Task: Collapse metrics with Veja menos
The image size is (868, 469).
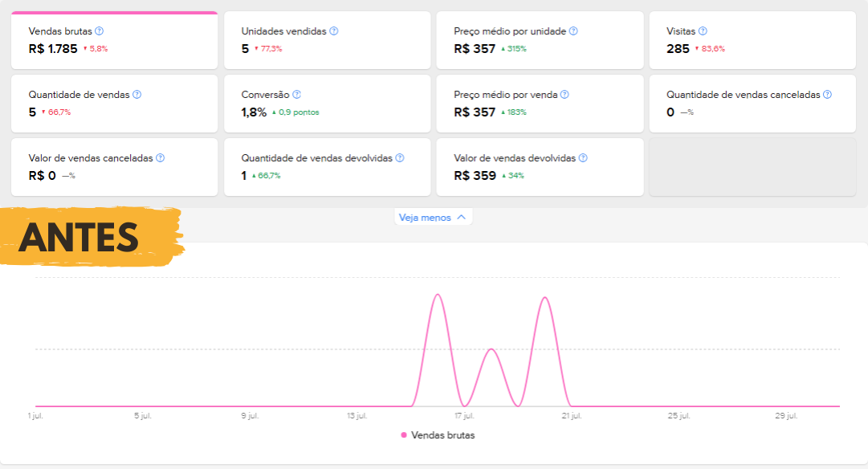Action: 426,217
